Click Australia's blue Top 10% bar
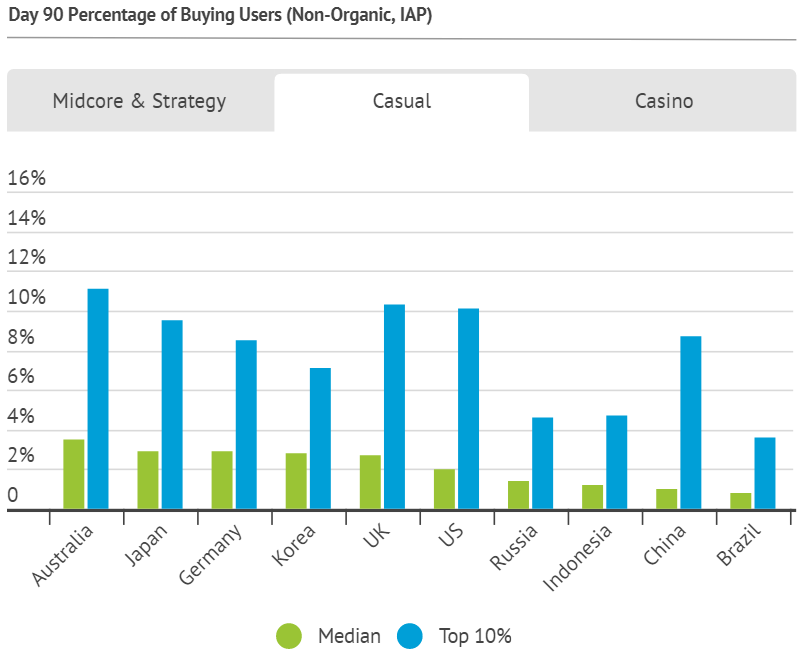This screenshot has height=654, width=803. [x=98, y=399]
